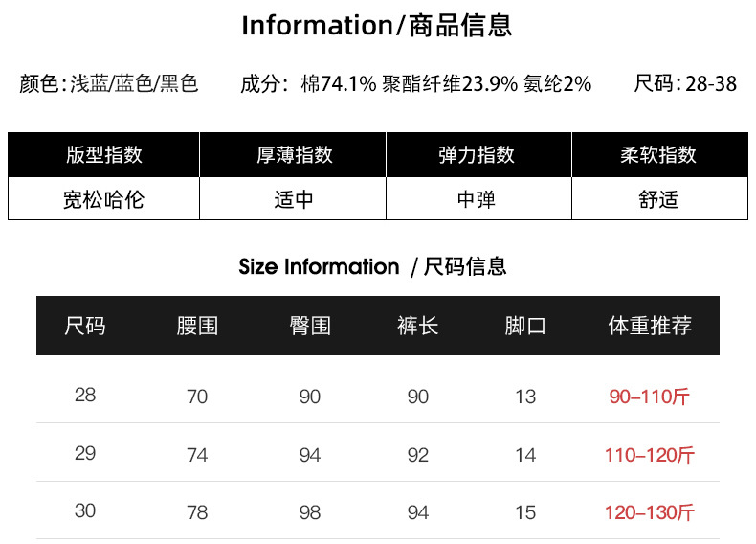Image resolution: width=756 pixels, height=544 pixels.
Task: Click the 版型指数 header cell
Action: pos(104,155)
